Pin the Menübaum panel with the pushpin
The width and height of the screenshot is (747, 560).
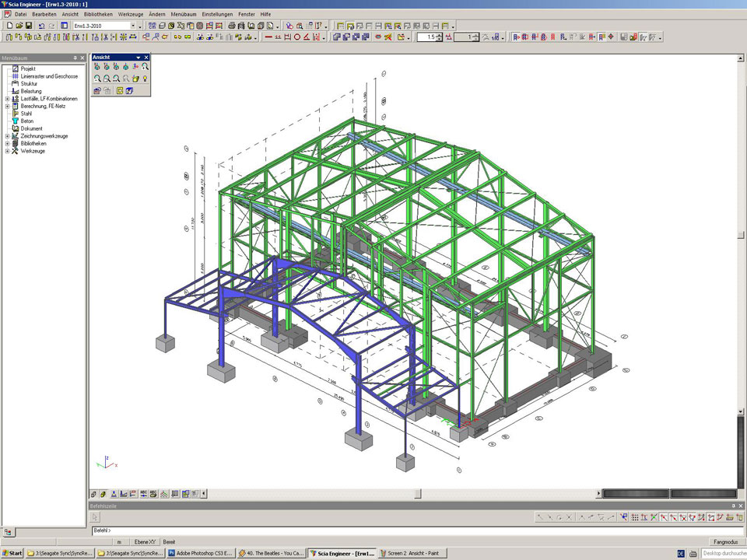click(x=75, y=58)
